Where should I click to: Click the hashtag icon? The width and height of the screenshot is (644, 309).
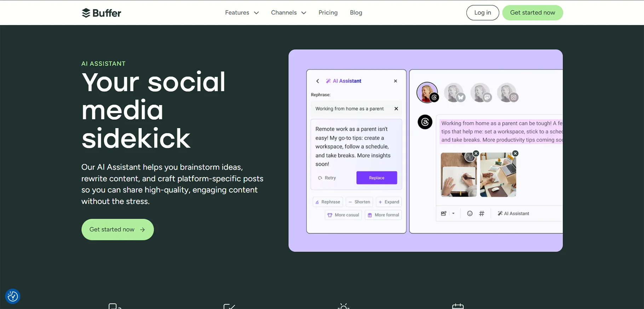[x=482, y=213]
